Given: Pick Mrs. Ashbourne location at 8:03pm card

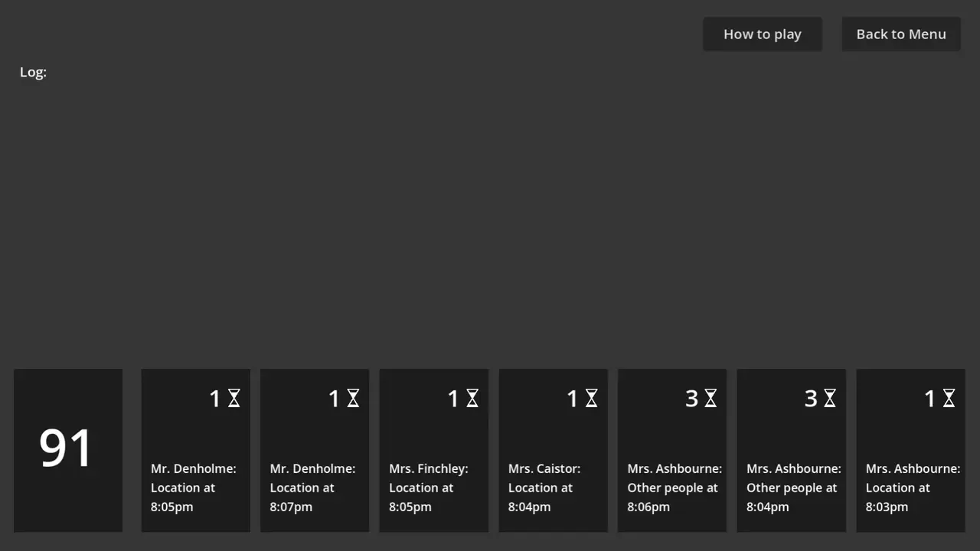Looking at the screenshot, I should click(x=911, y=450).
